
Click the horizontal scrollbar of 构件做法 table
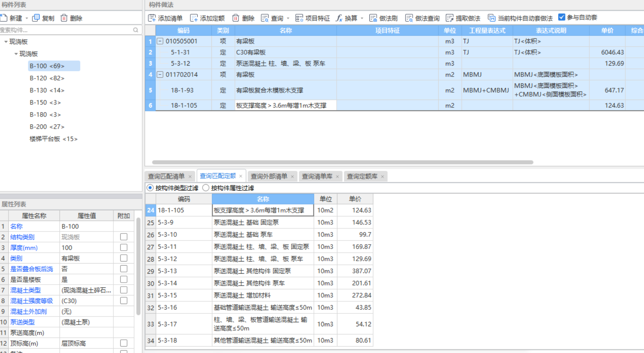pos(343,162)
